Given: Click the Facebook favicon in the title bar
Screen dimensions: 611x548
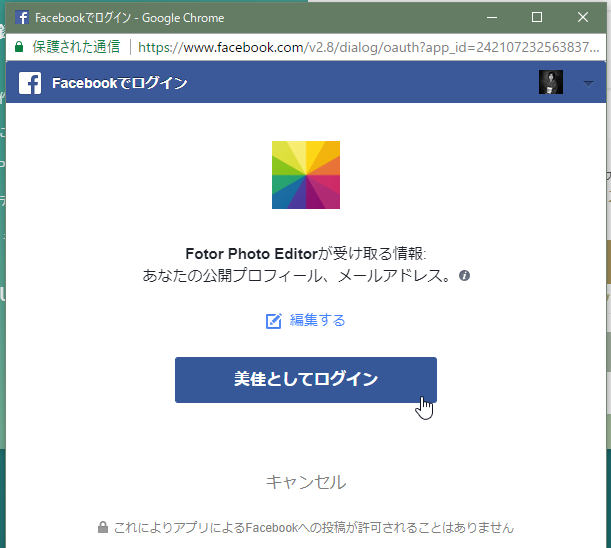Looking at the screenshot, I should [22, 17].
